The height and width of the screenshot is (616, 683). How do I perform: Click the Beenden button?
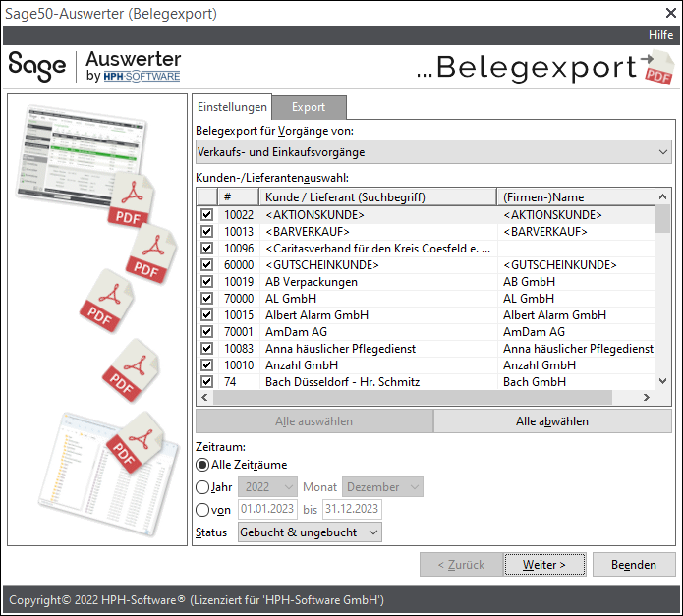pos(634,565)
